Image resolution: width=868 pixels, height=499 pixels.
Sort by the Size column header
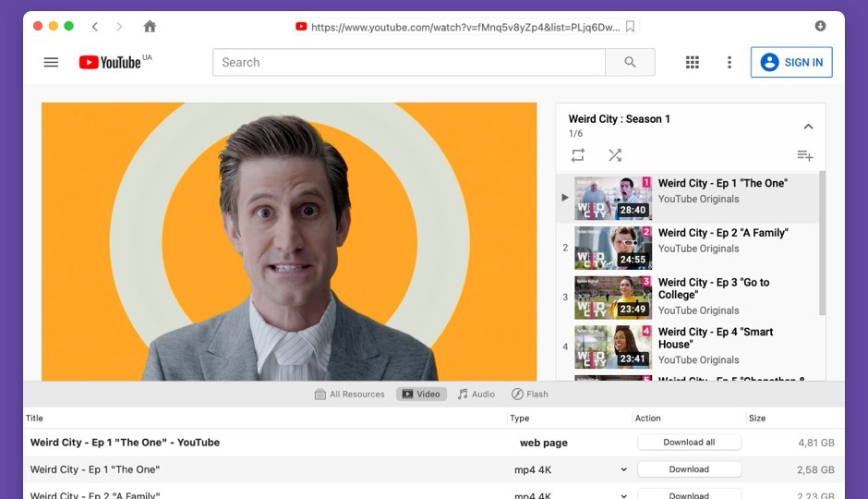[x=757, y=418]
